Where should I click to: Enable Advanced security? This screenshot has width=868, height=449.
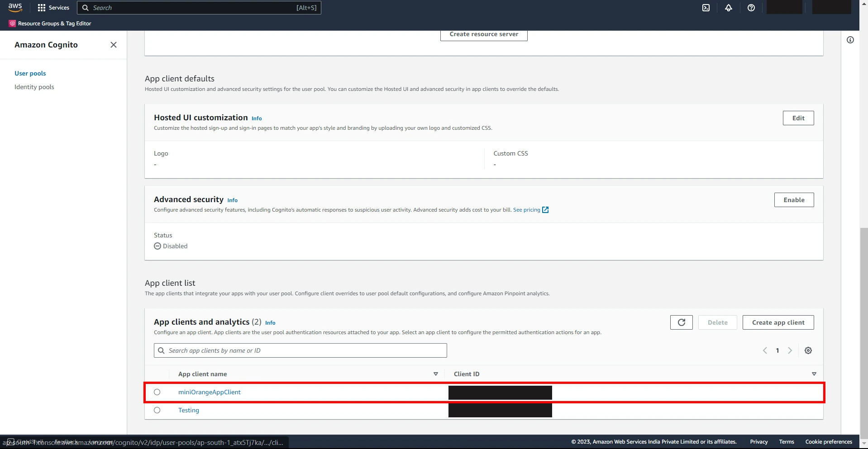point(794,200)
